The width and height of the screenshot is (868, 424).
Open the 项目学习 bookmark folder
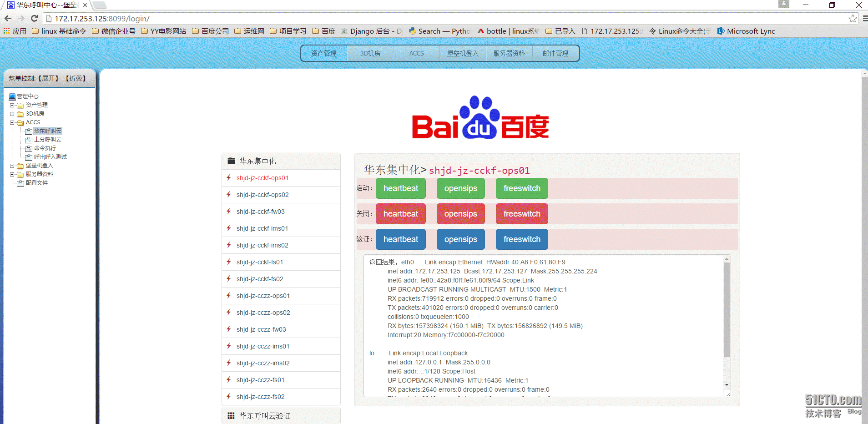point(288,31)
